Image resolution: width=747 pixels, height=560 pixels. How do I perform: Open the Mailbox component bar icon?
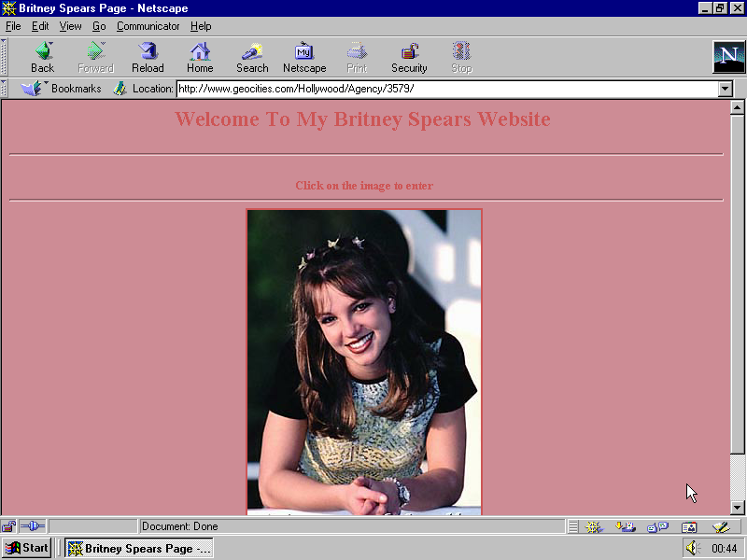[x=625, y=526]
